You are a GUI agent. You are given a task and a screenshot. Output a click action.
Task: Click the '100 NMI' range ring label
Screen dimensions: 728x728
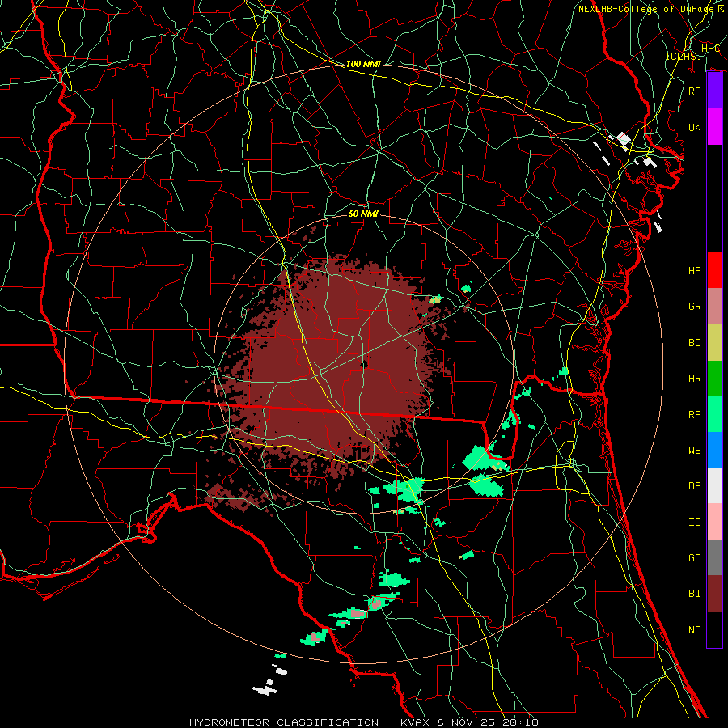363,64
